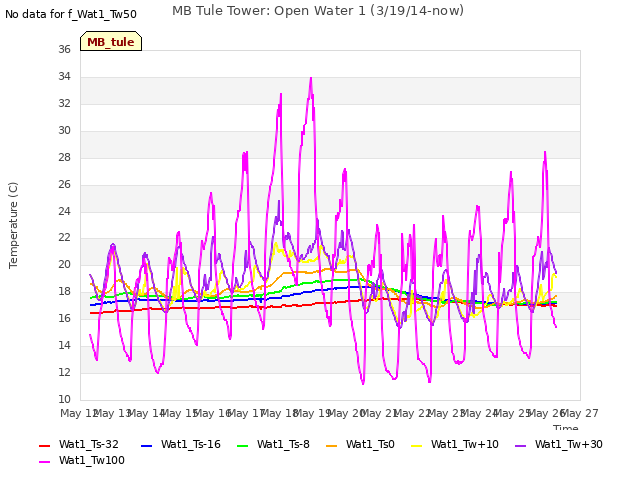This screenshot has height=480, width=640.
Task: Click the May 27 x-axis label
Action: coord(580,414)
